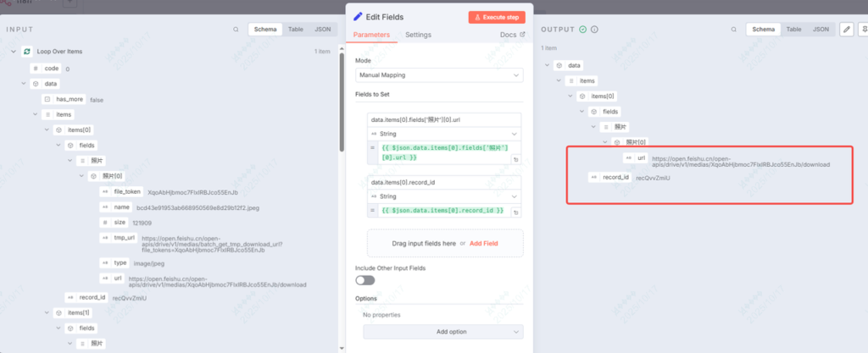This screenshot has width=868, height=353.
Task: Open the String type dropdown for record_id field
Action: (x=443, y=196)
